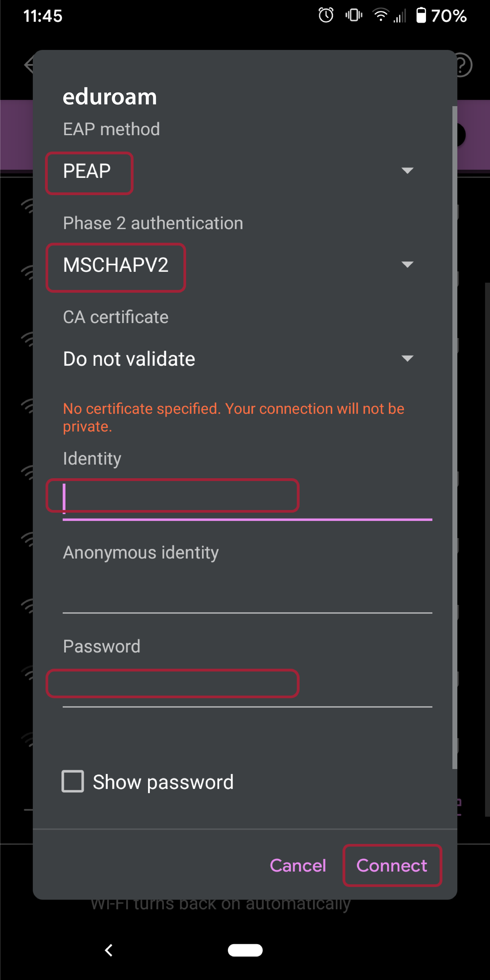
Task: Open help via the question mark icon
Action: tap(463, 65)
